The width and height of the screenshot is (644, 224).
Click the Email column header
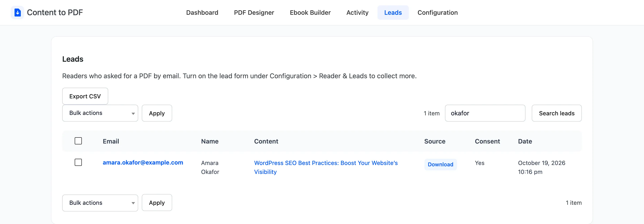(x=111, y=141)
